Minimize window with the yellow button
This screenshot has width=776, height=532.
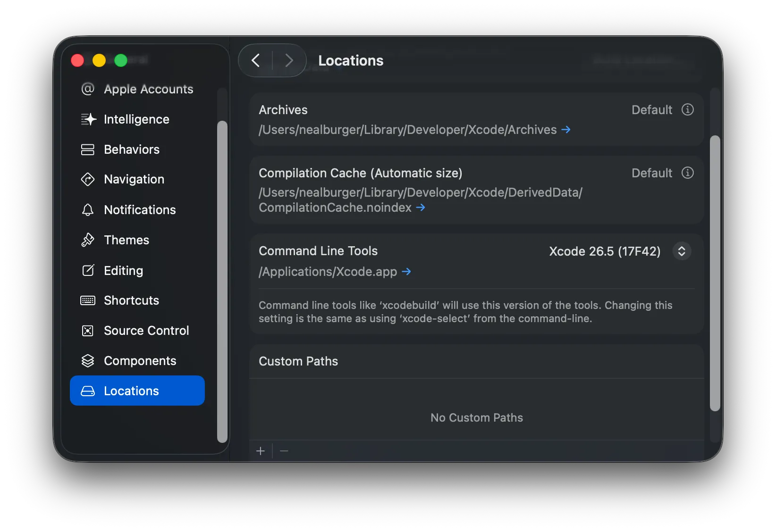[99, 60]
